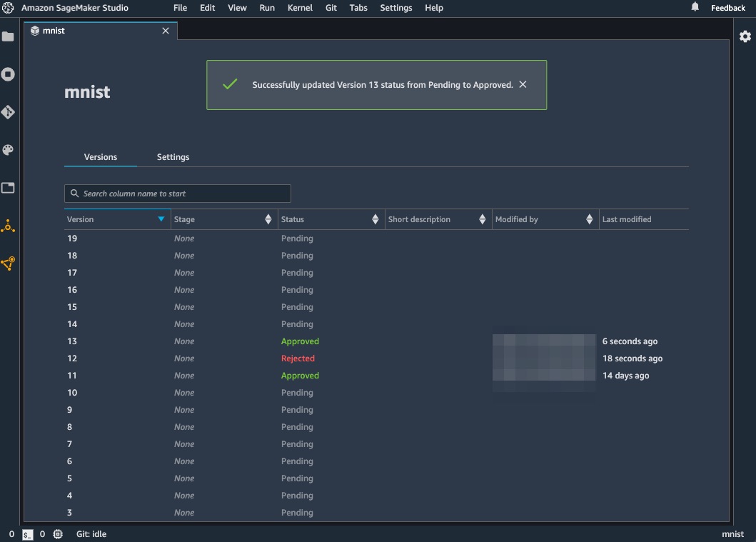Focus the Search column name field
The image size is (756, 542).
pyautogui.click(x=178, y=194)
